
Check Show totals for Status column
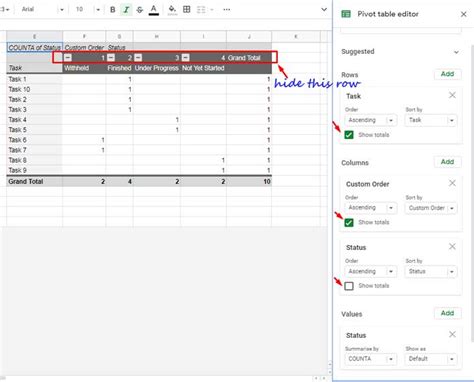[349, 286]
